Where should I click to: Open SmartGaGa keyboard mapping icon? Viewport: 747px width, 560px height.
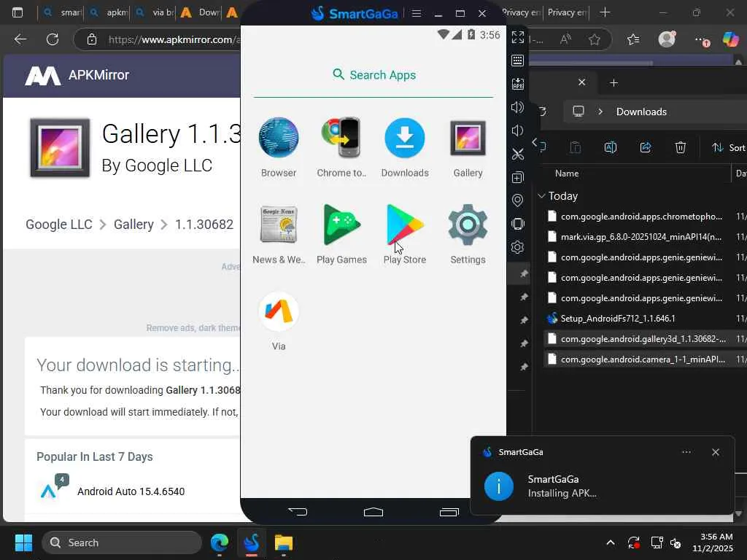pos(517,61)
